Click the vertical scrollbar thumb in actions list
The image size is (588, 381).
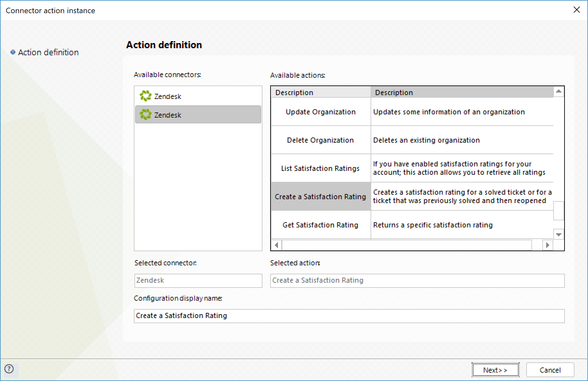559,211
